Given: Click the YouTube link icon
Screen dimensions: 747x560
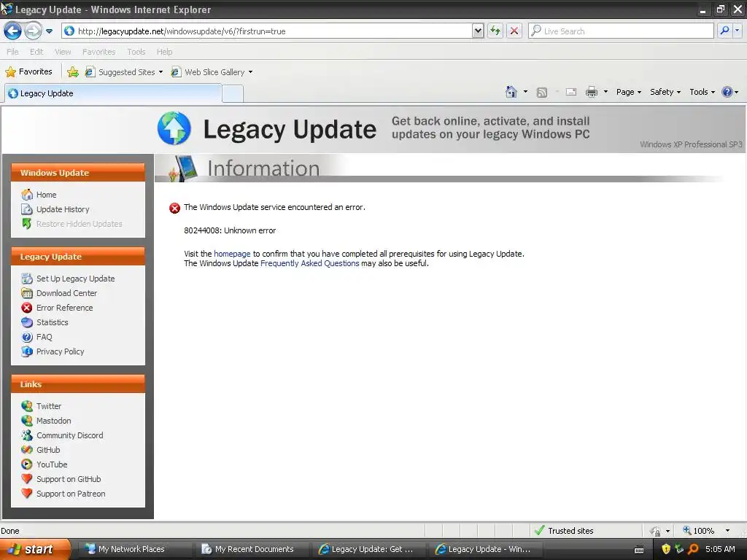Looking at the screenshot, I should click(x=27, y=464).
